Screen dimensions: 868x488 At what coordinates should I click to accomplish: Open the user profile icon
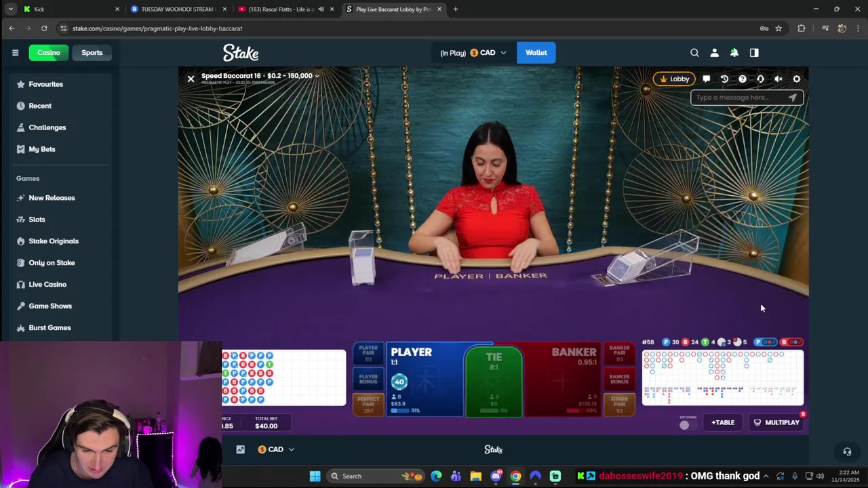coord(714,53)
